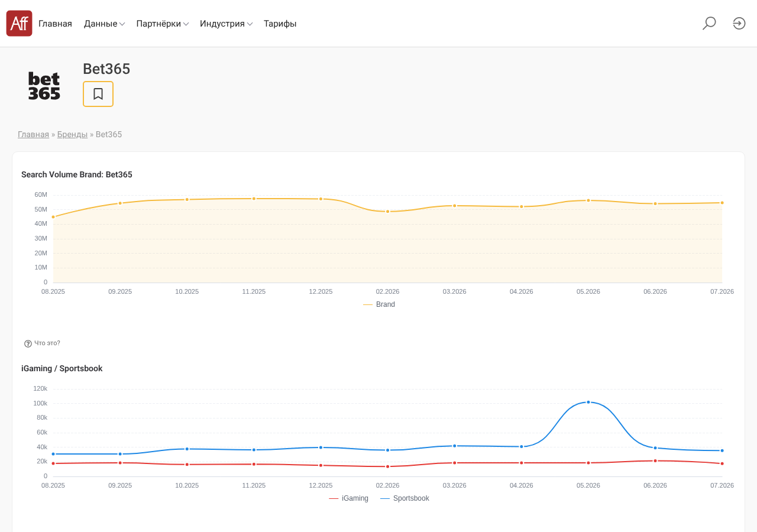Bookmark the Bet365 brand
This screenshot has height=532, width=757.
tap(98, 94)
